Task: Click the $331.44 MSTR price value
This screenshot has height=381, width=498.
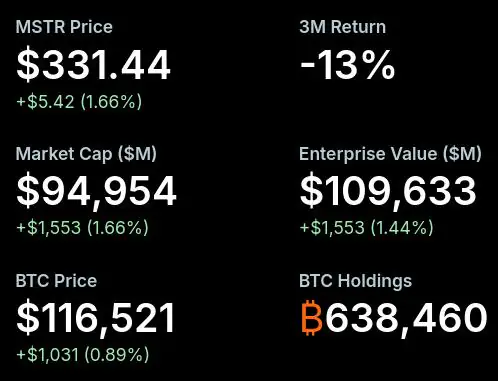Action: point(93,65)
